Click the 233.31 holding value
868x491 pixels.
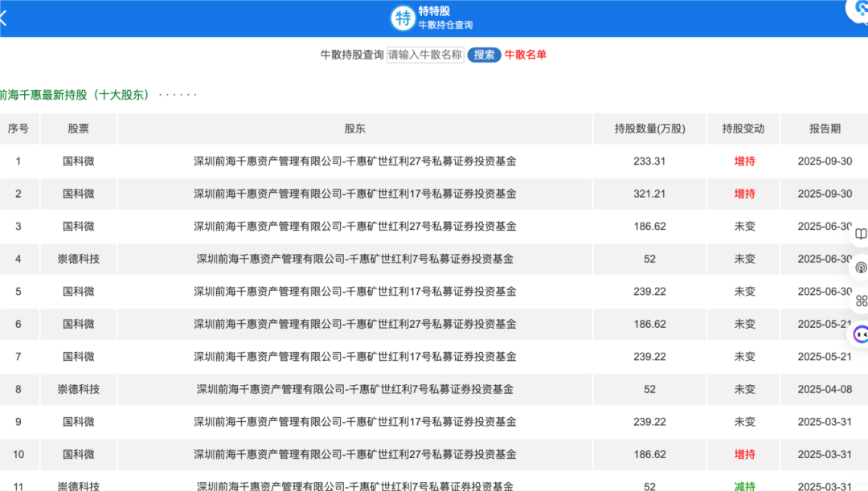649,161
